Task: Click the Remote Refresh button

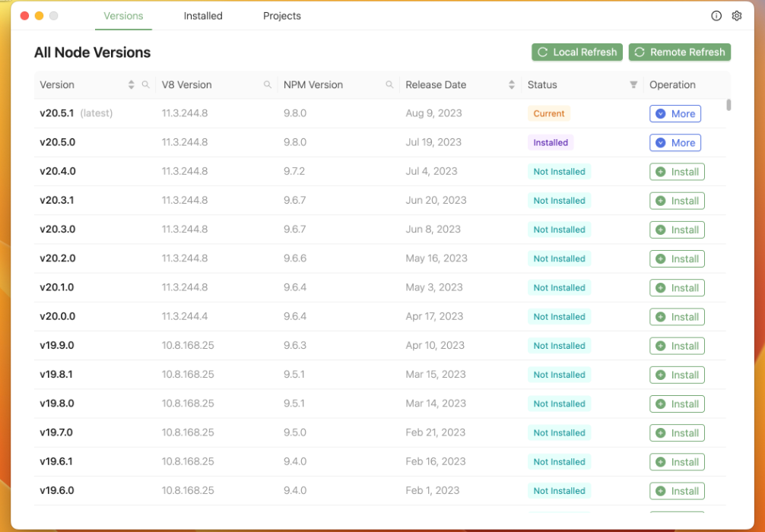Action: click(680, 52)
